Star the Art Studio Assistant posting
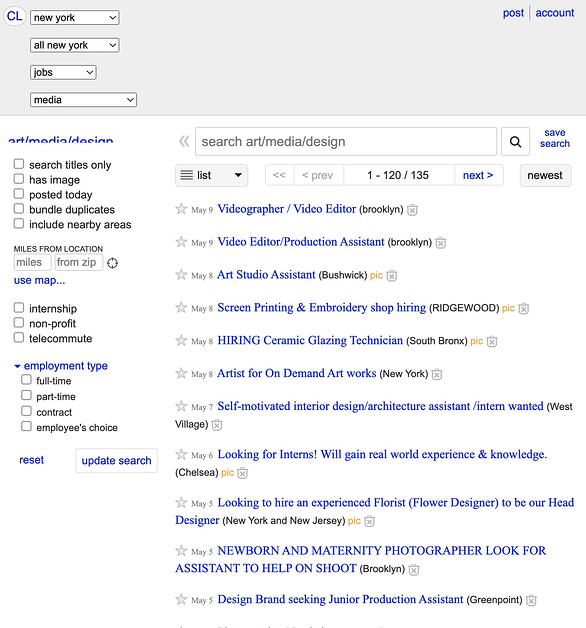This screenshot has width=586, height=628. coord(181,275)
